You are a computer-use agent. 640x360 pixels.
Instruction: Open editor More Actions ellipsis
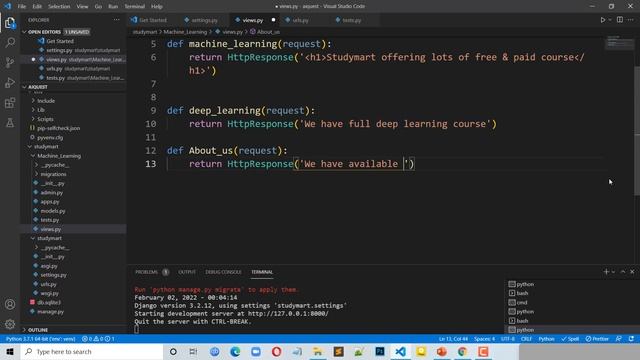pos(631,20)
